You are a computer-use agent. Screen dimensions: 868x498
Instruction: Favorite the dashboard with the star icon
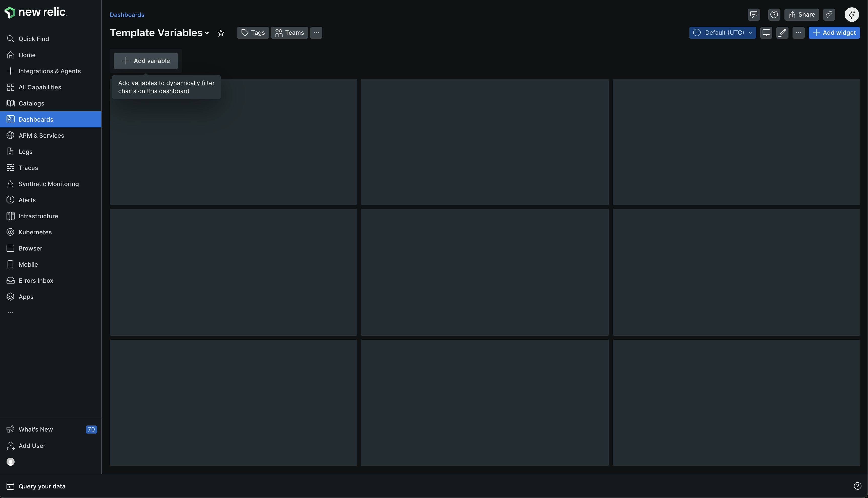tap(221, 33)
